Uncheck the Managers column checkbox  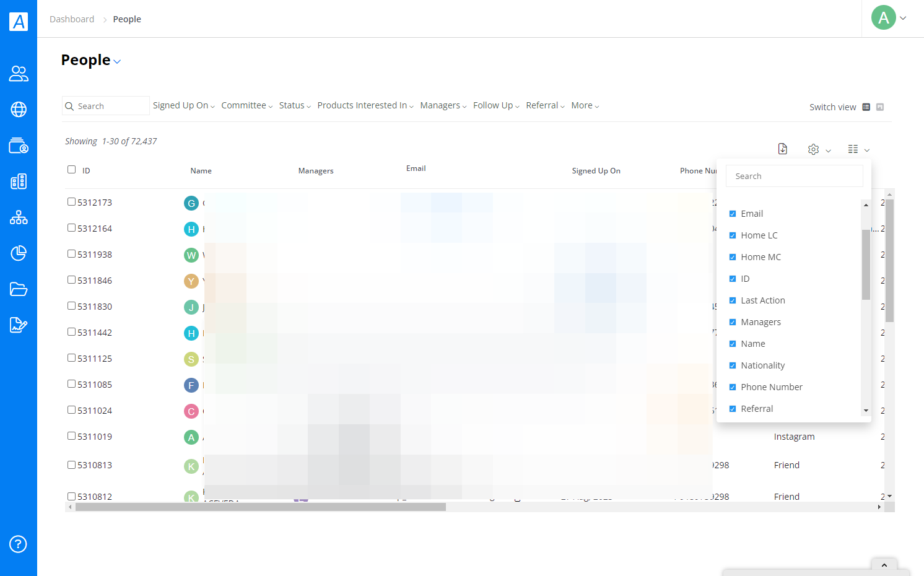(733, 322)
